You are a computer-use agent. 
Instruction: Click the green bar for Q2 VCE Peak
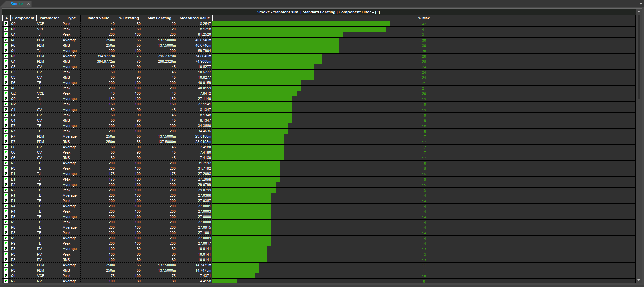(x=301, y=24)
